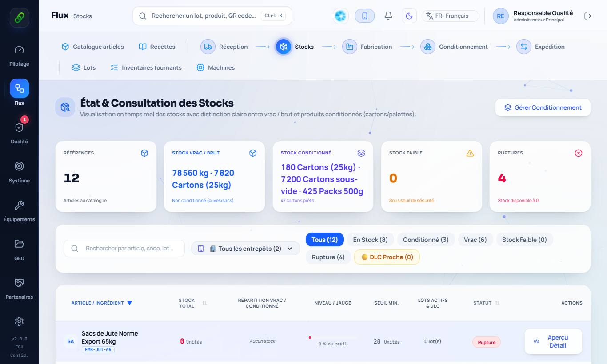607x364 pixels.
Task: Filter by Rupture (4)
Action: (x=328, y=257)
